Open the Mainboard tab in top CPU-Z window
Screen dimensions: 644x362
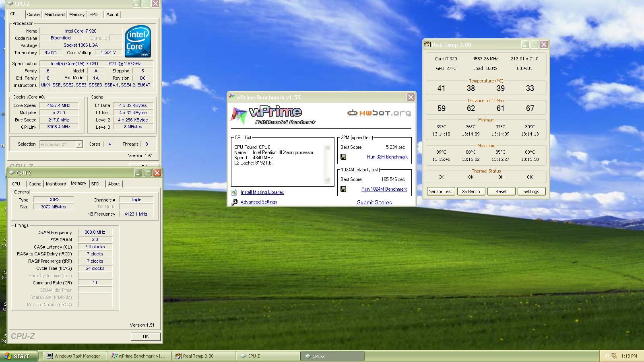54,14
